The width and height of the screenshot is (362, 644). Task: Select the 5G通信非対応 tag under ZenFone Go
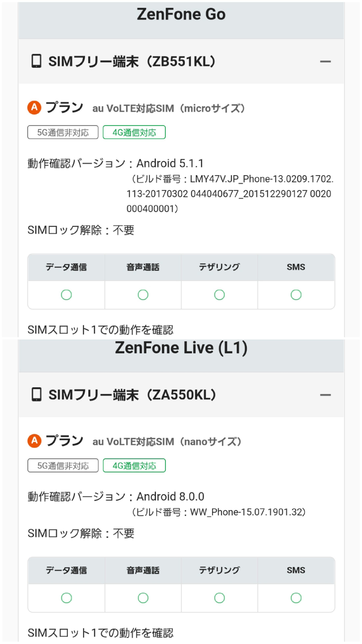pos(63,132)
